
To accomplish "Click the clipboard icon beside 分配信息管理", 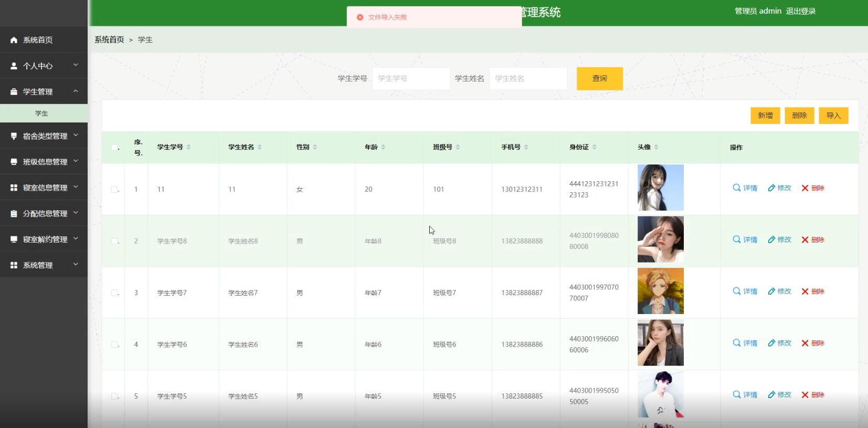I will click(x=14, y=213).
